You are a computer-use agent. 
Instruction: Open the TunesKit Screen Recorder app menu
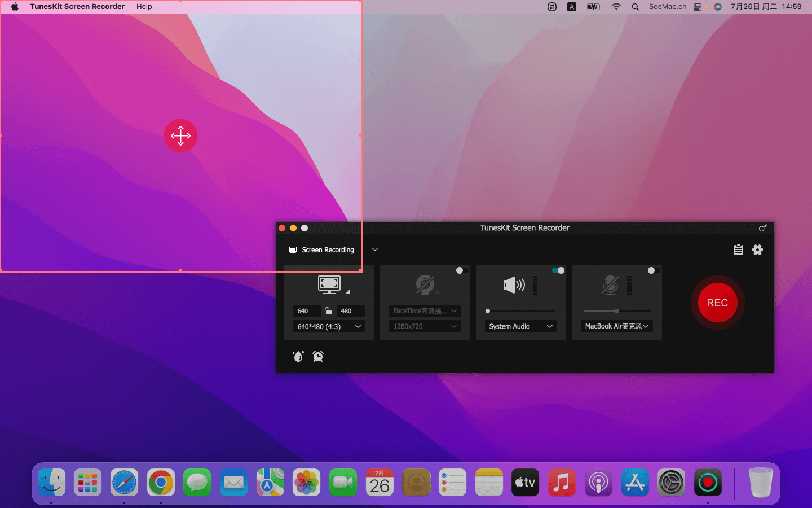click(x=77, y=7)
